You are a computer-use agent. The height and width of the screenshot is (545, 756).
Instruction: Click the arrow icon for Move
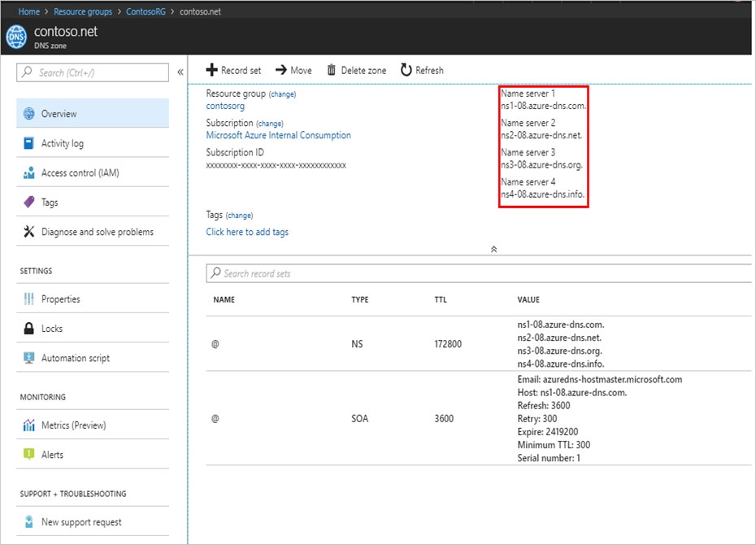click(x=281, y=70)
